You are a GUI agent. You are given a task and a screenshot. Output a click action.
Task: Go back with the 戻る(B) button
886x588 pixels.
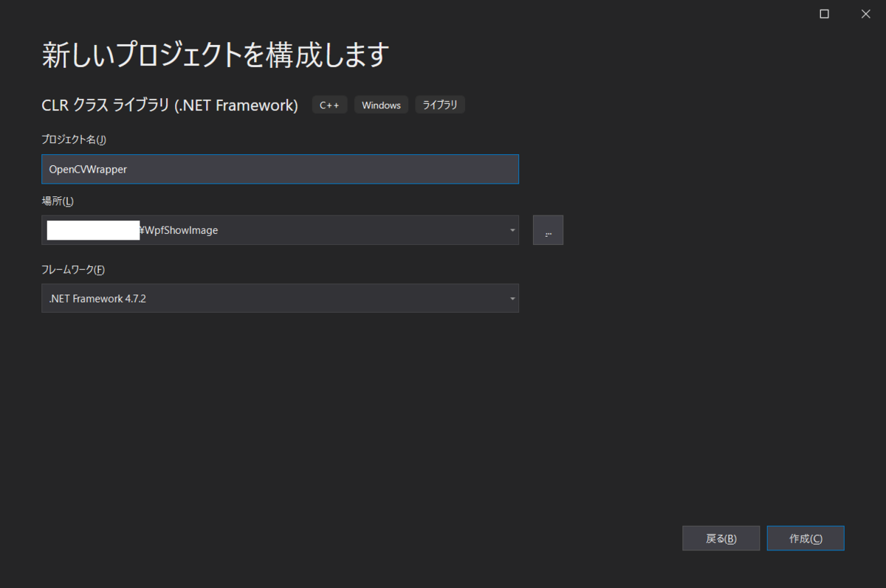click(x=721, y=539)
